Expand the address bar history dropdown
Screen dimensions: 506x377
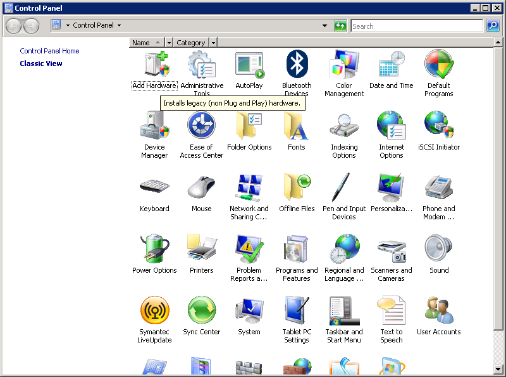(324, 25)
